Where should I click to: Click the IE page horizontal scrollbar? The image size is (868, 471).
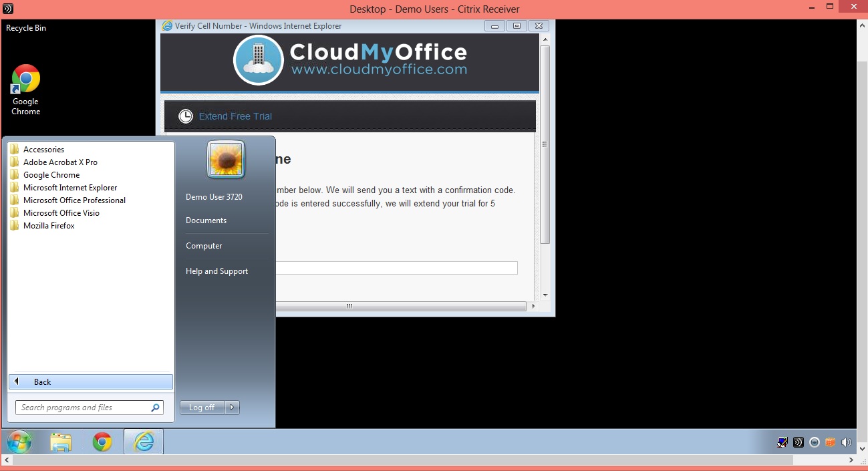(x=401, y=306)
